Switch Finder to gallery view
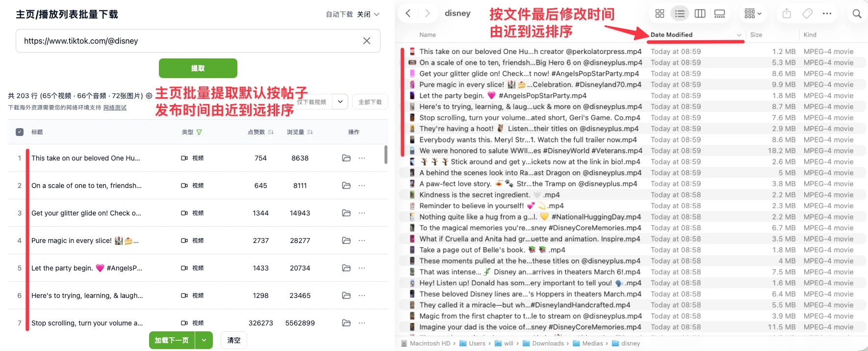The image size is (868, 351). click(719, 14)
